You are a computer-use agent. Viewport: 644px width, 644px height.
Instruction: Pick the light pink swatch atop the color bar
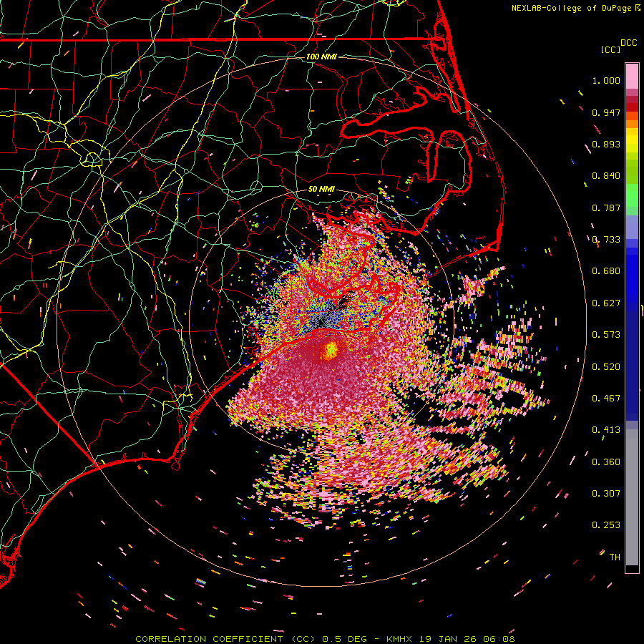pyautogui.click(x=632, y=76)
